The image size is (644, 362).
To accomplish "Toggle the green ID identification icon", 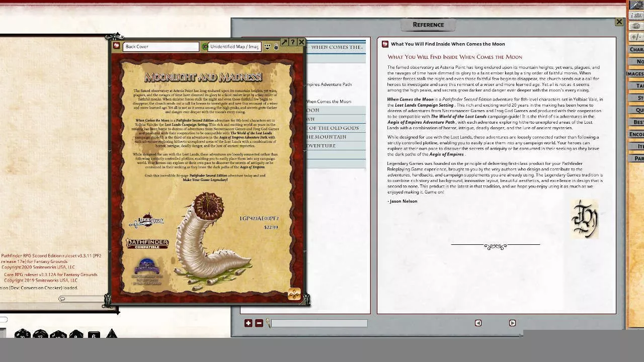I will tap(205, 46).
